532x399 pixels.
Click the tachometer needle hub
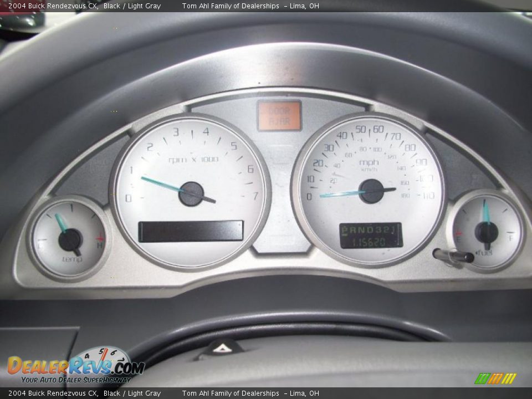tap(191, 194)
